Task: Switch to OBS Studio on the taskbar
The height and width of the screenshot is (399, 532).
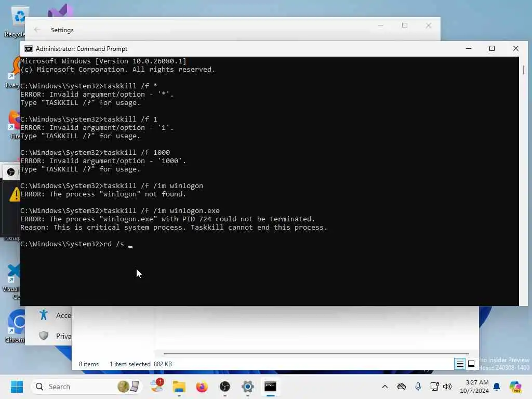Action: click(x=224, y=387)
